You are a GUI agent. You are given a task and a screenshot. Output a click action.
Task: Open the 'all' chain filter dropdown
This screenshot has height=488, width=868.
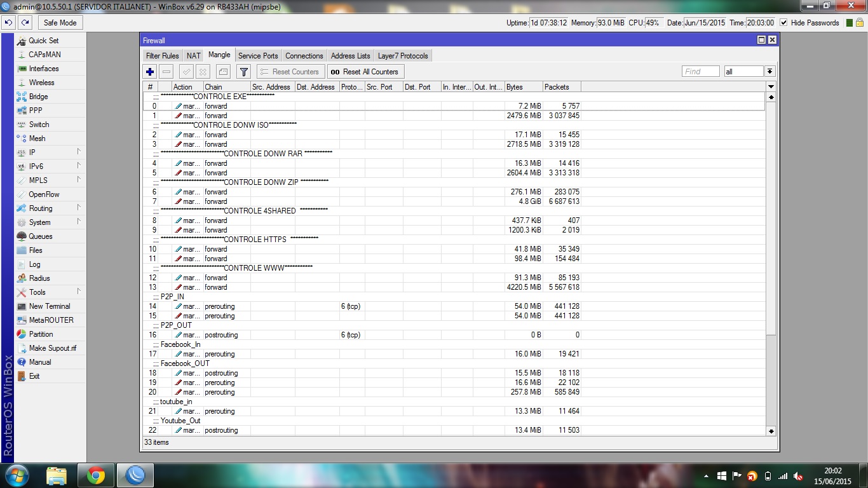coord(770,72)
